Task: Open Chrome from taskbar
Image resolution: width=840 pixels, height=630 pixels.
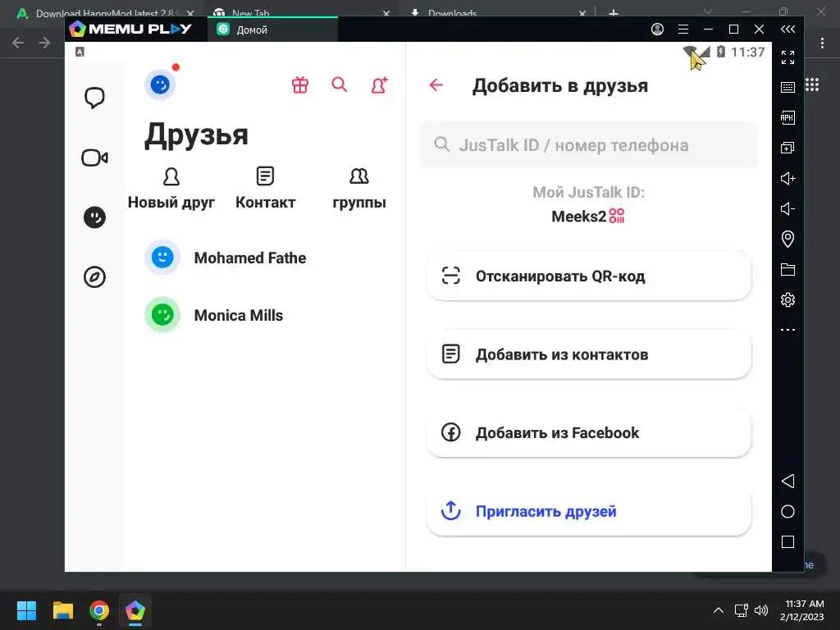Action: click(99, 610)
